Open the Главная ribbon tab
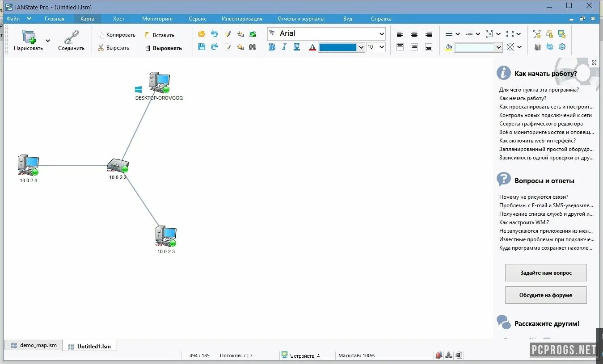The image size is (603, 364). click(x=55, y=19)
